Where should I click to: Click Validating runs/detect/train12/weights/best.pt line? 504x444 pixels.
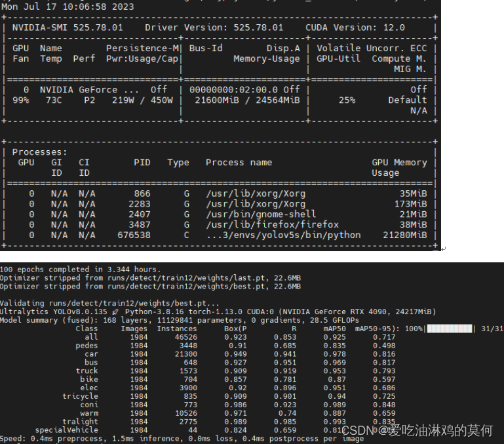(109, 303)
